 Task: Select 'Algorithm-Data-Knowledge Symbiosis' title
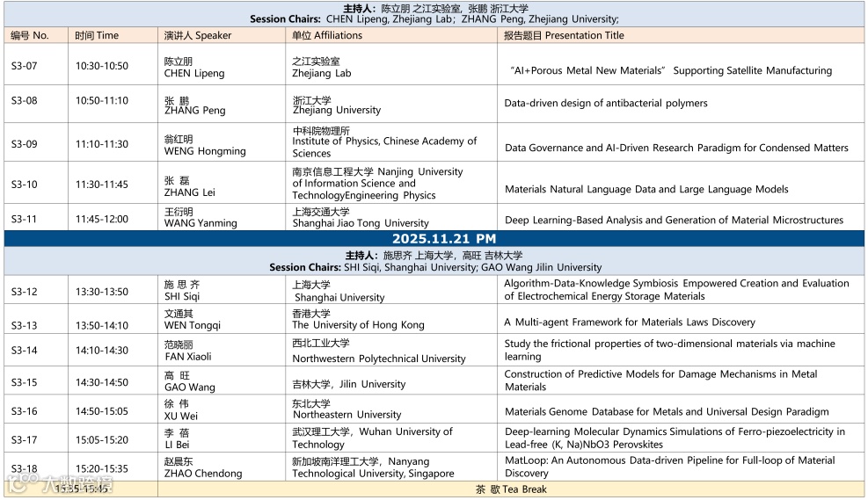[676, 290]
